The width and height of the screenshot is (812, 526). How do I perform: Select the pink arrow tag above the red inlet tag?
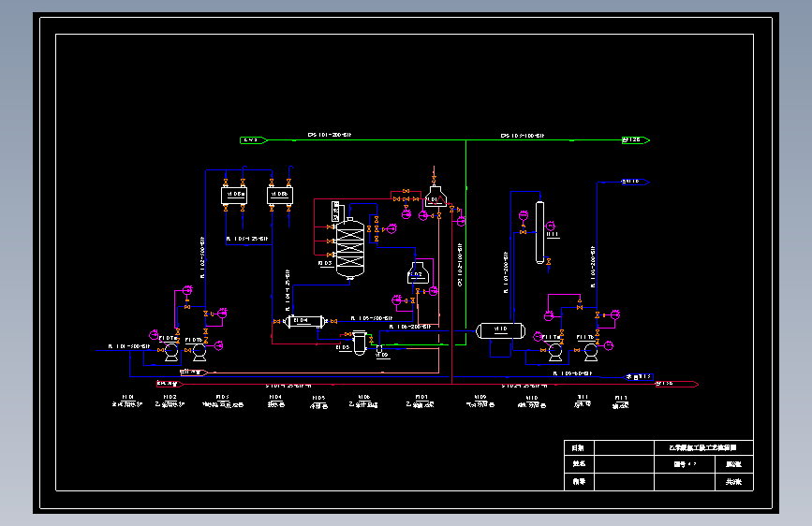[x=194, y=373]
